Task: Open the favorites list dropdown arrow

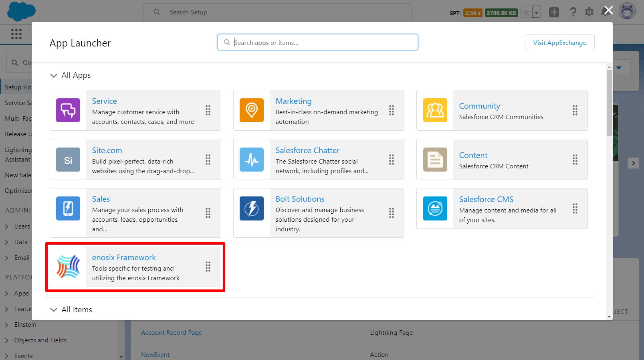Action: [537, 12]
